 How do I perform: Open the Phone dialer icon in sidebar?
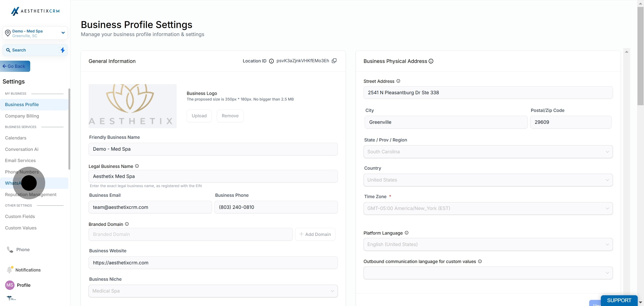[x=10, y=249]
